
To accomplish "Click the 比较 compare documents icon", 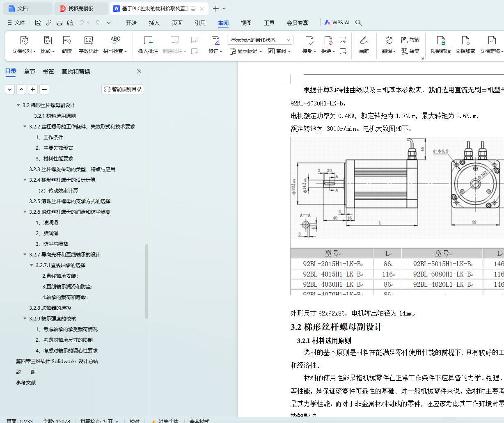I will point(48,40).
